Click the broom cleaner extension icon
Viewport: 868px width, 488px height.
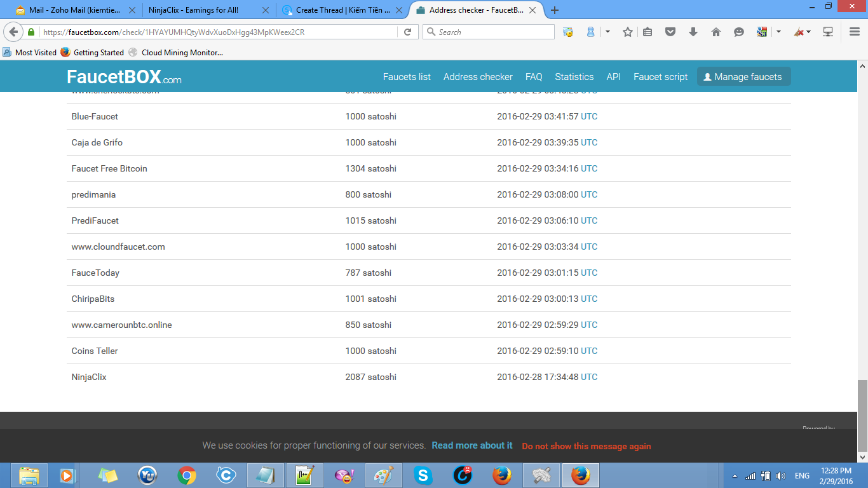799,32
